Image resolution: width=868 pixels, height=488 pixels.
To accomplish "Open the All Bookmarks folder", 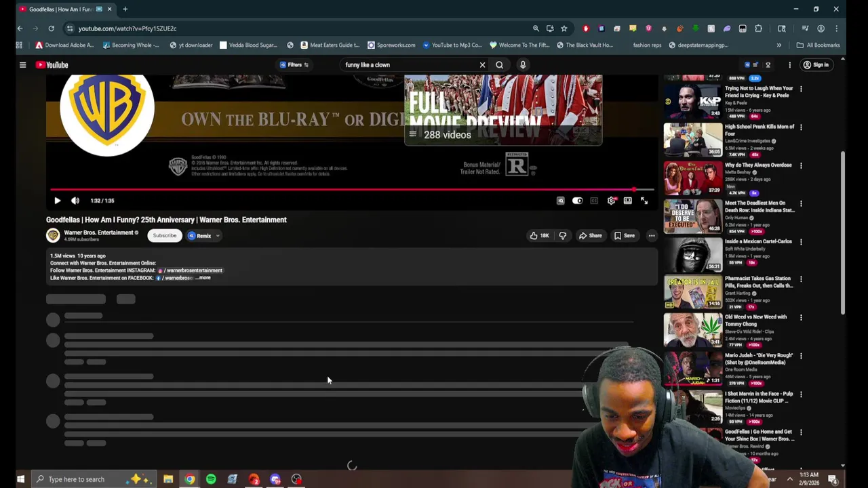I will tap(818, 45).
